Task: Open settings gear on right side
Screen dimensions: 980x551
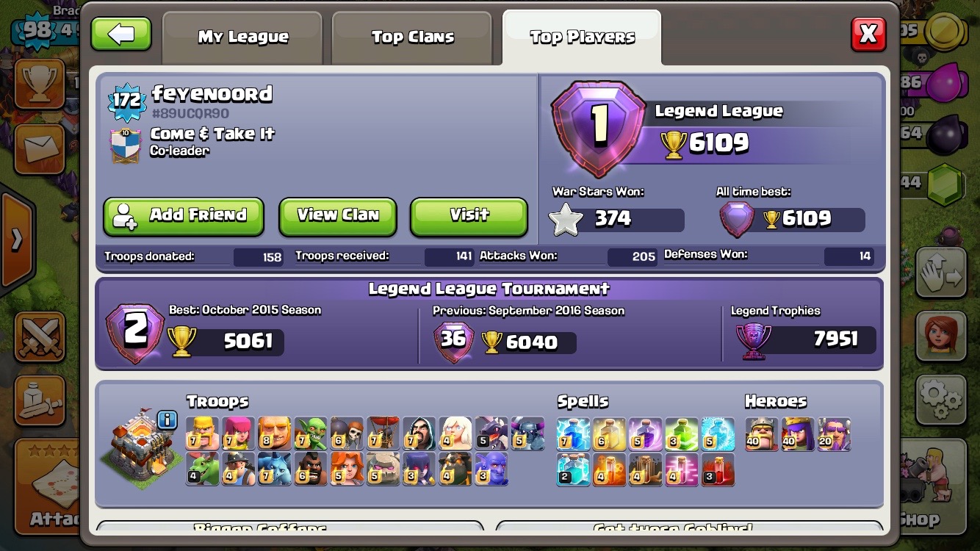Action: pos(940,400)
